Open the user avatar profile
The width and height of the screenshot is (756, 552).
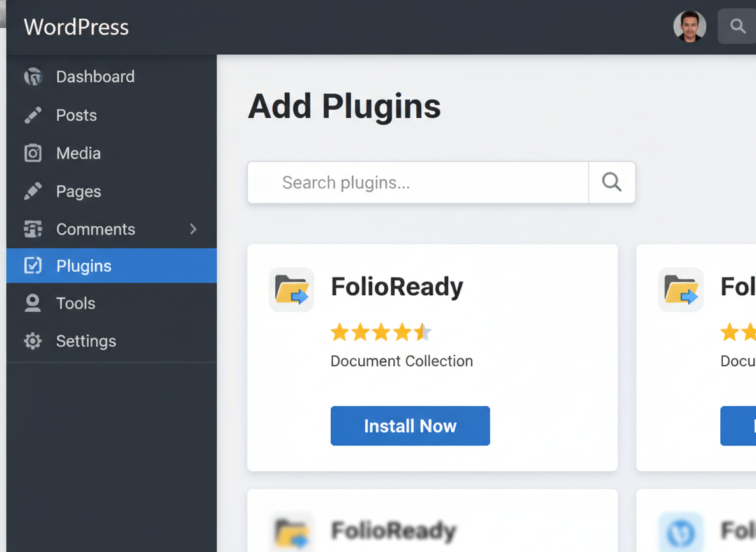pyautogui.click(x=690, y=26)
